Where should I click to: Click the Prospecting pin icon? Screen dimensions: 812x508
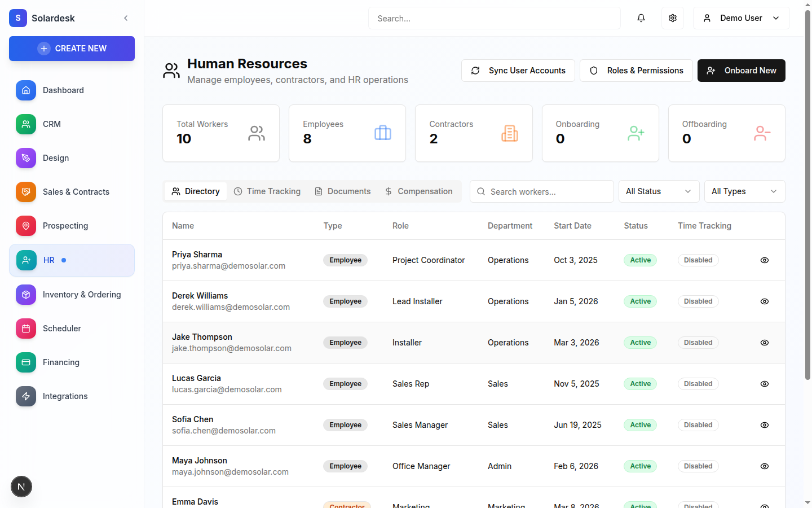coord(25,225)
